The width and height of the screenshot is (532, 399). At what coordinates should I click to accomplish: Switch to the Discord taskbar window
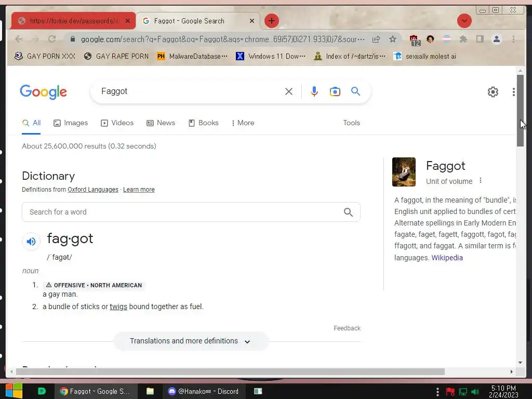coord(203,391)
